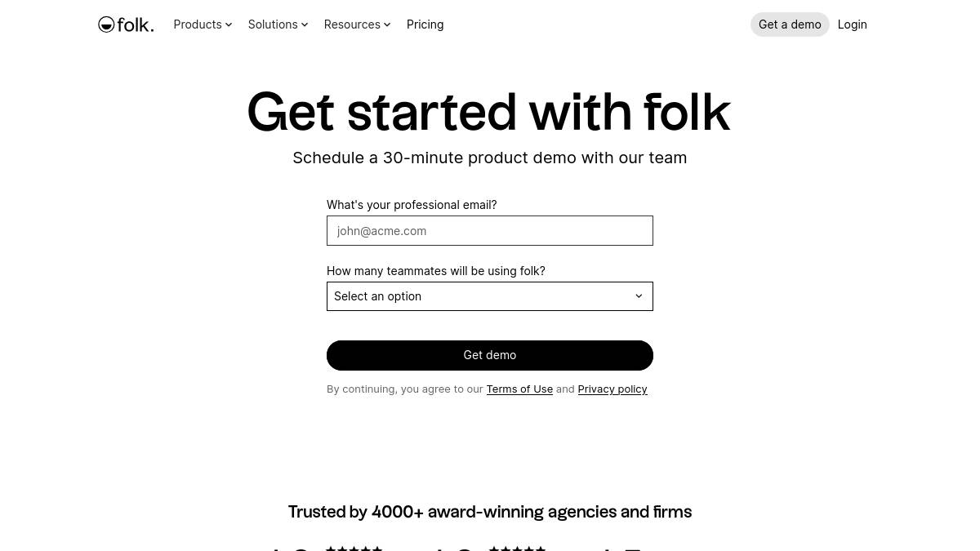Focus the professional email input field
Viewport: 980px width, 551px height.
490,231
